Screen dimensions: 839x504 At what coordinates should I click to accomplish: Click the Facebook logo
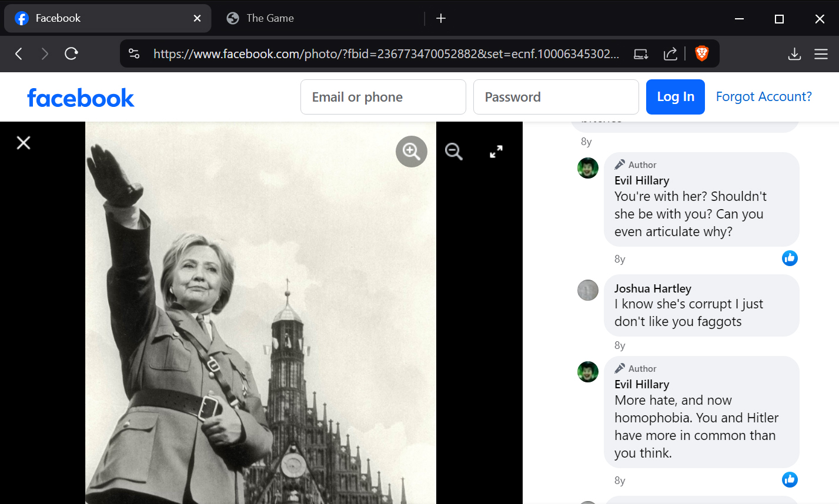point(81,98)
